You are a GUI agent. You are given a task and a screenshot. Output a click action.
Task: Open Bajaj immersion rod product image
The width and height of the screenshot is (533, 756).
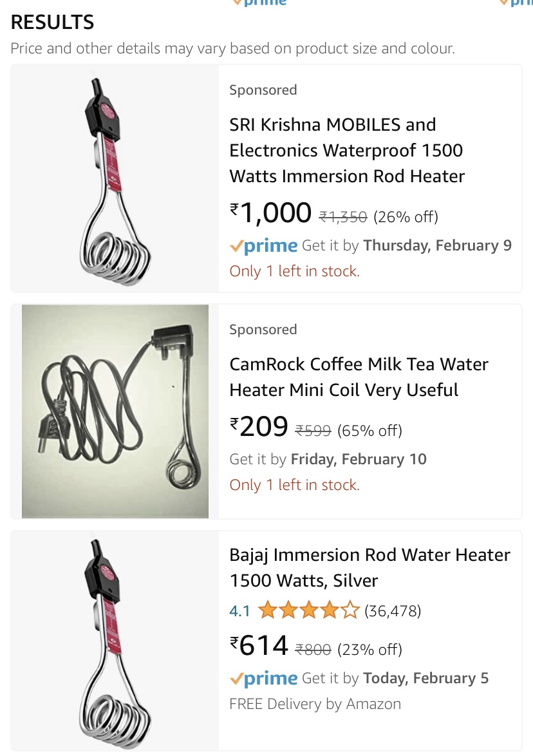115,644
